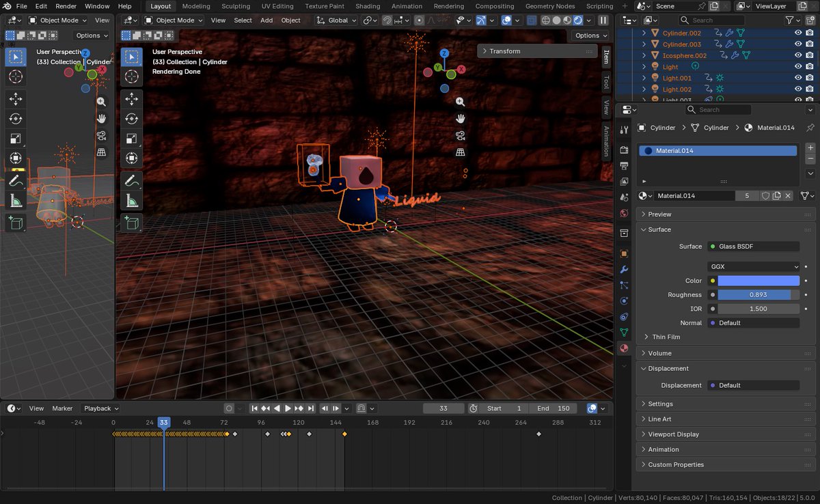
Task: Switch perspective/orthographic grid icon in main viewport
Action: click(x=460, y=152)
